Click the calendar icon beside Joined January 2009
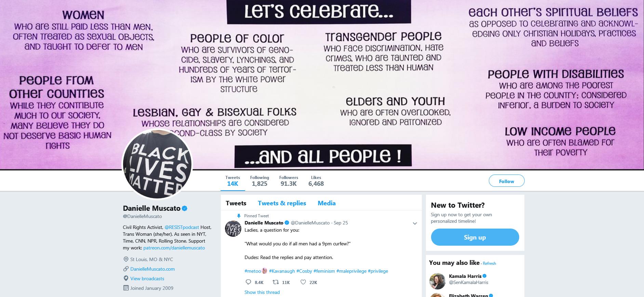 126,288
